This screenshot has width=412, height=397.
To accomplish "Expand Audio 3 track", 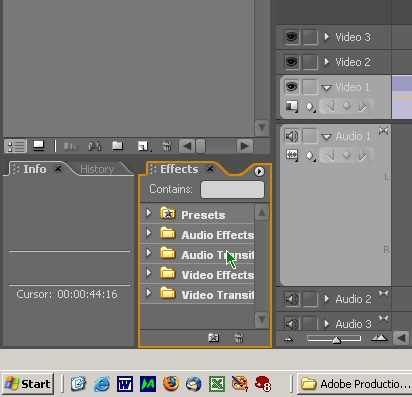I will (327, 324).
